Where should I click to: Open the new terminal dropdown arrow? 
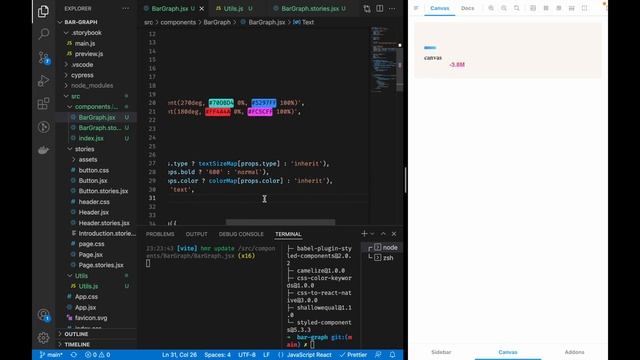372,233
